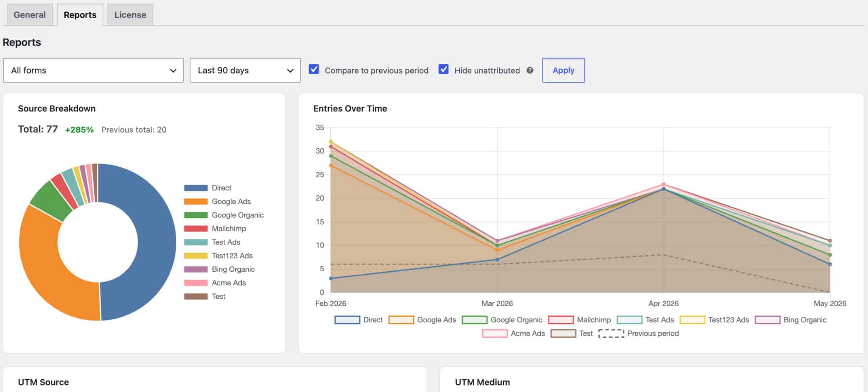Click the Apply button
This screenshot has height=392, width=868.
[563, 70]
